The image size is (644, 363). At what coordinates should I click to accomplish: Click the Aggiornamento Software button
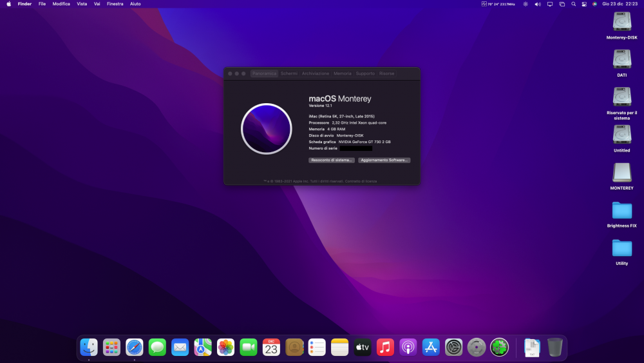tap(384, 161)
